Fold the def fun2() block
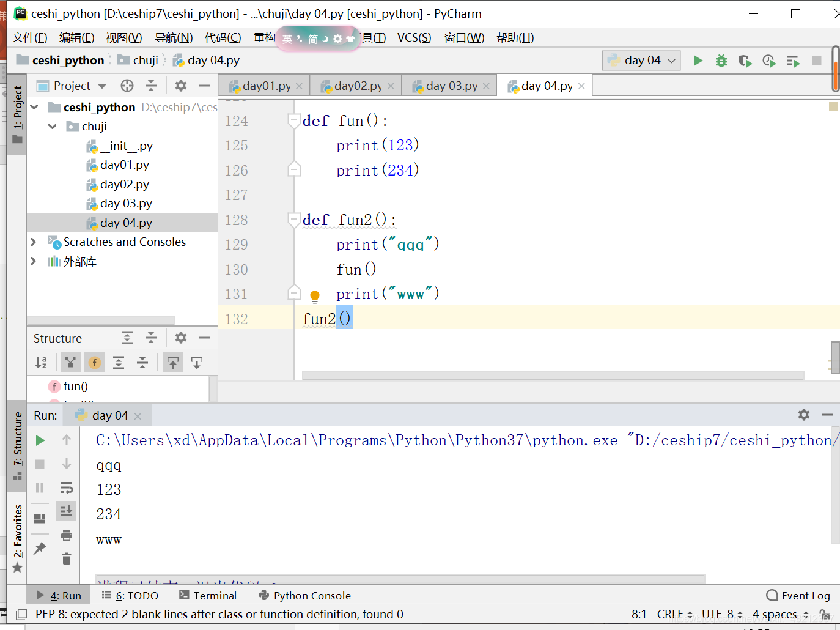This screenshot has height=630, width=840. click(294, 220)
